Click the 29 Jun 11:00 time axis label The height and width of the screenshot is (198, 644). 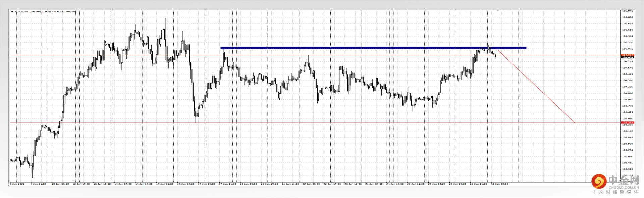click(x=479, y=184)
